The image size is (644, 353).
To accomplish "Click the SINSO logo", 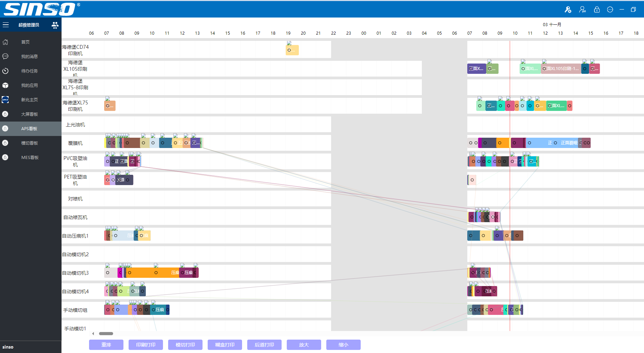I will (x=42, y=9).
